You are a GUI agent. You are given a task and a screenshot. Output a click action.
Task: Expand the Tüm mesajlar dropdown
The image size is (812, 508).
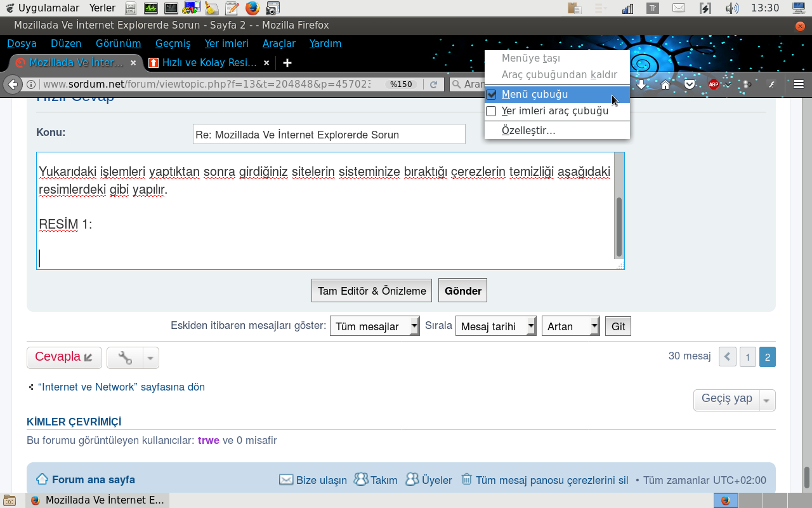point(375,326)
